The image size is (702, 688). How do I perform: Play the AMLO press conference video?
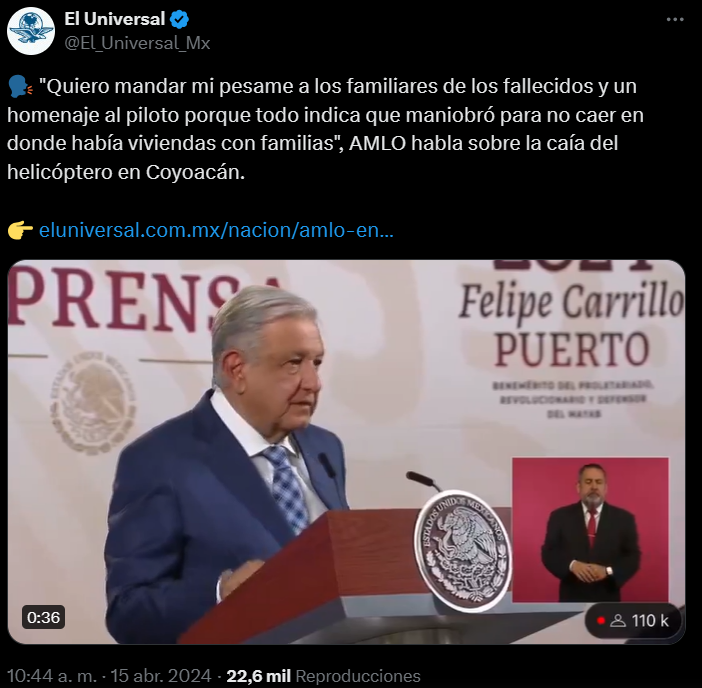tap(346, 452)
